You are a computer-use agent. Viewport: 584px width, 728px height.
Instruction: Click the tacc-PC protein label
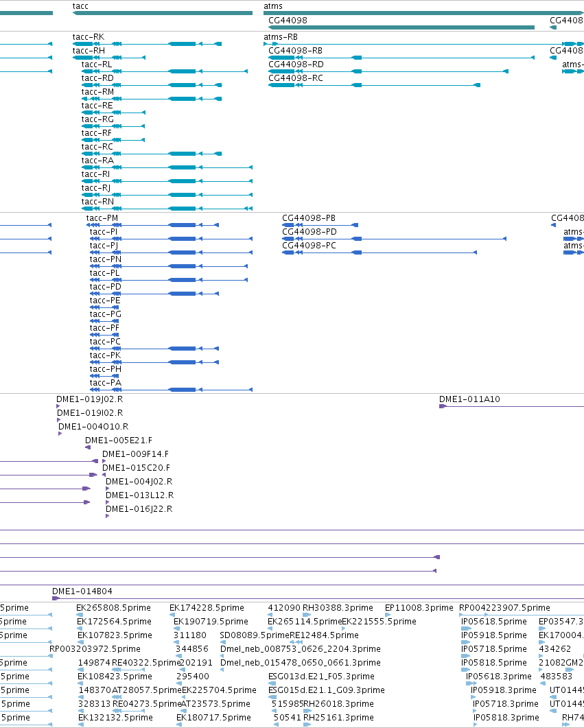105,341
